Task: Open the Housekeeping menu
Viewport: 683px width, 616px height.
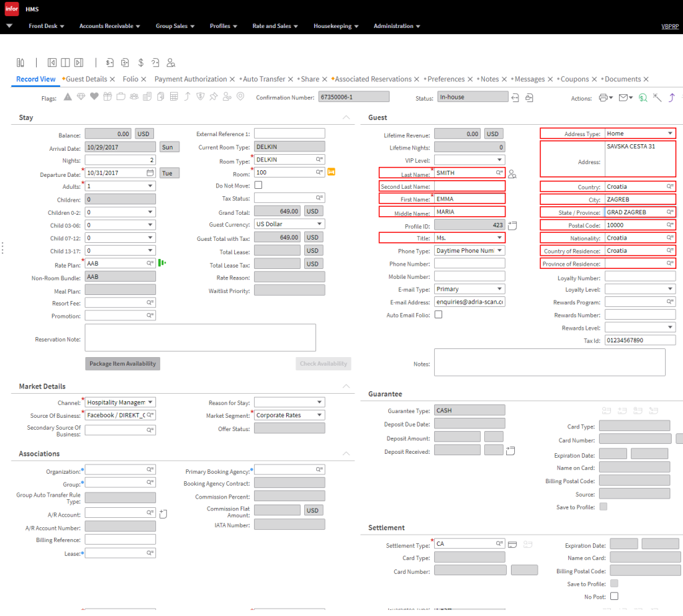Action: click(x=336, y=26)
